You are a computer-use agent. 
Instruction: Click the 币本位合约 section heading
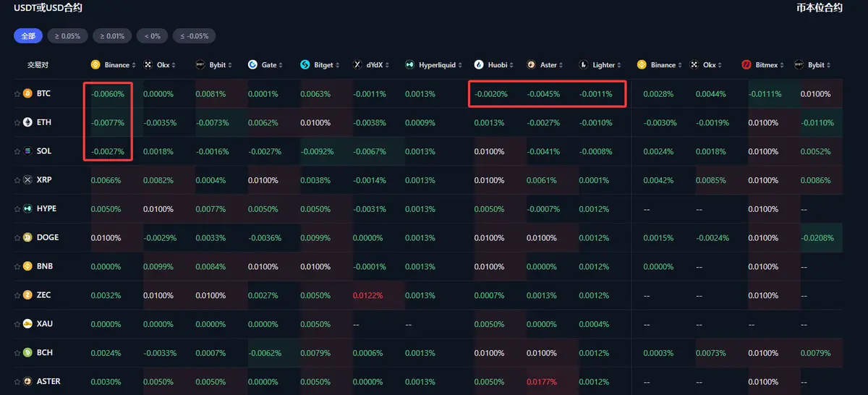click(819, 8)
